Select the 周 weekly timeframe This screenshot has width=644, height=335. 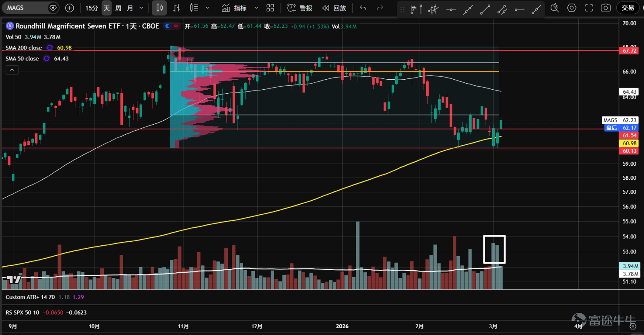118,8
